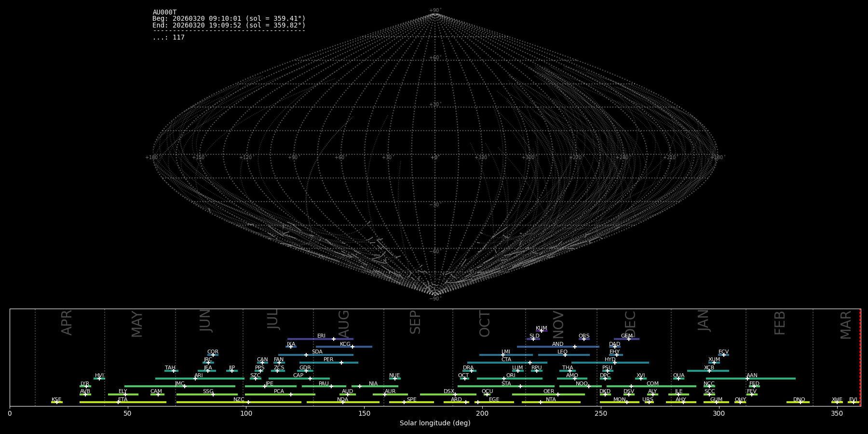The height and width of the screenshot is (434, 868).
Task: Click the COM shower label
Action: click(652, 384)
